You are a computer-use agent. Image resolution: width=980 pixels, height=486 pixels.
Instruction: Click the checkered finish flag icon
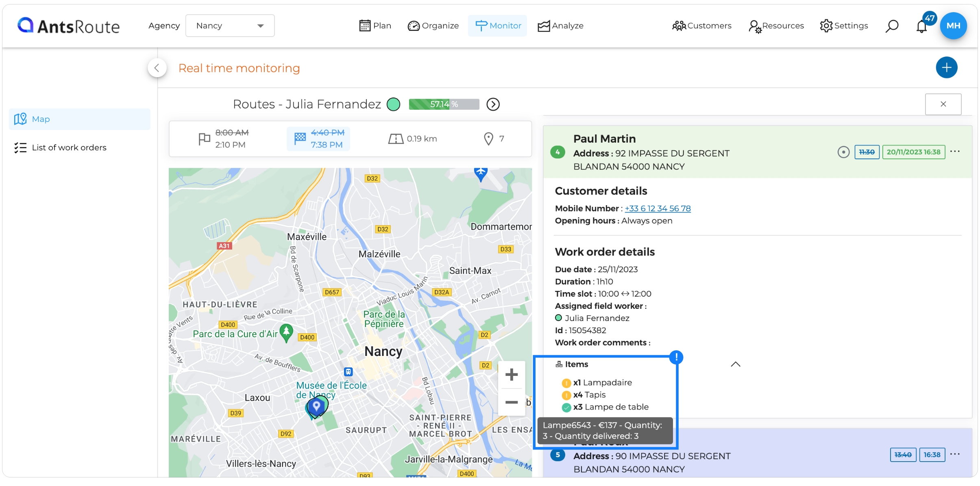(x=300, y=139)
